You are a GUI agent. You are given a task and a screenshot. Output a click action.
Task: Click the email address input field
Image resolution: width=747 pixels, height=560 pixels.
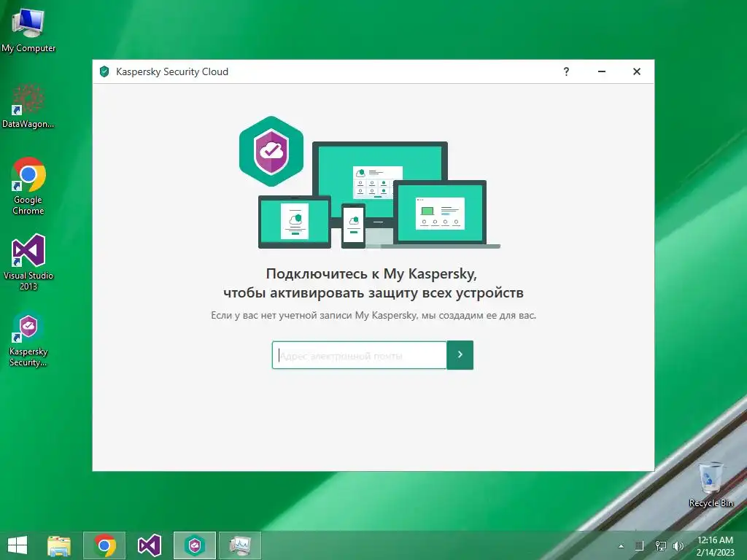[359, 355]
